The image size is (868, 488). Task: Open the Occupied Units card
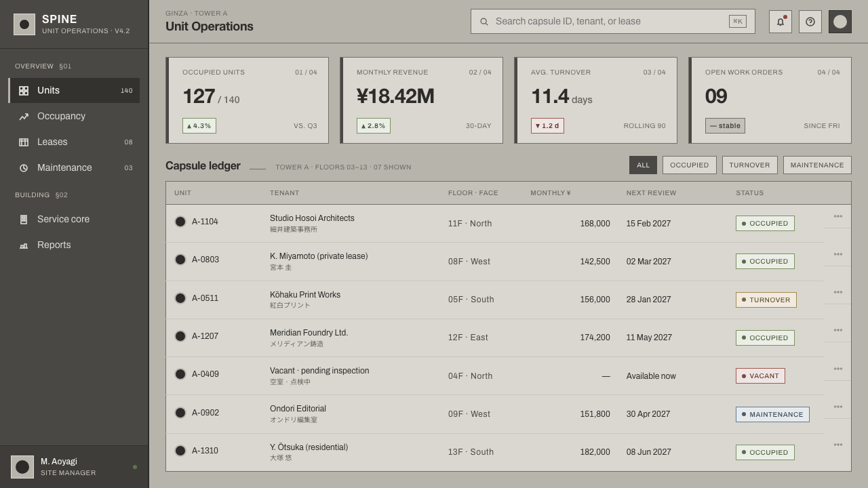pyautogui.click(x=248, y=100)
